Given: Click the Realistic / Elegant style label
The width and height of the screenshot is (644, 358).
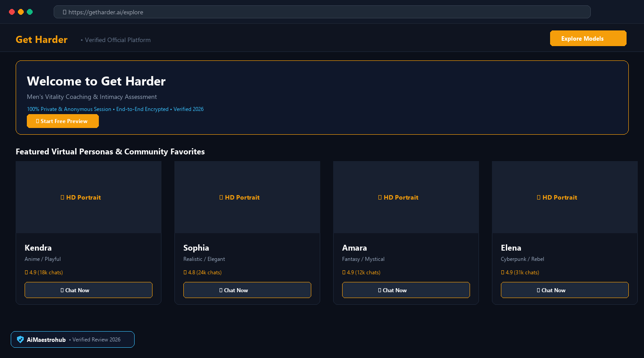Looking at the screenshot, I should coord(204,259).
